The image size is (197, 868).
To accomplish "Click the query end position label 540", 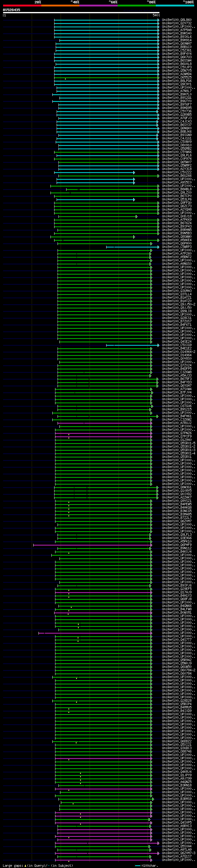I will [x=155, y=15].
